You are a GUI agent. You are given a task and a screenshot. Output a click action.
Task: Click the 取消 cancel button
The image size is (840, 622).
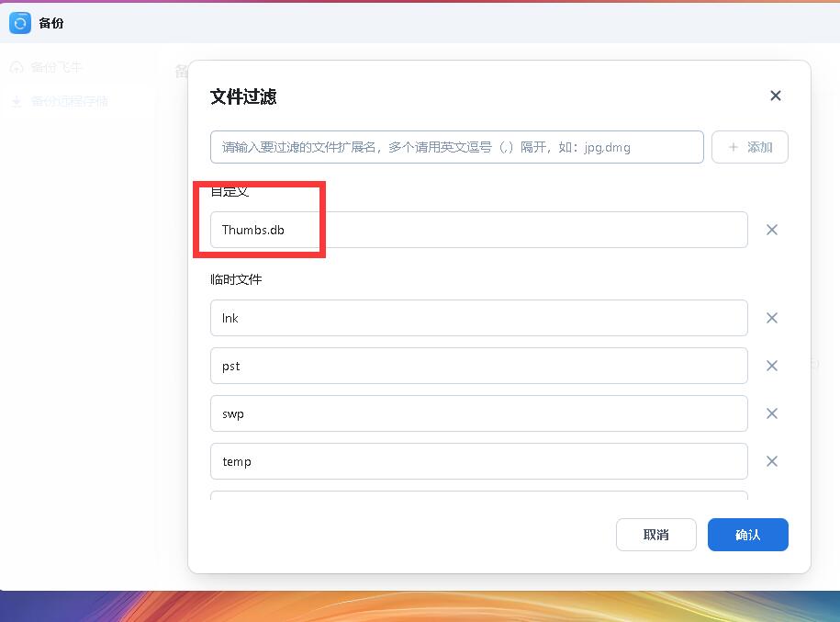point(655,534)
